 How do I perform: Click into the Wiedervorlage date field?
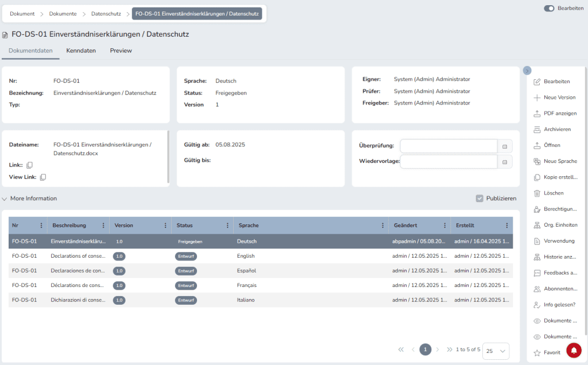[x=448, y=162]
